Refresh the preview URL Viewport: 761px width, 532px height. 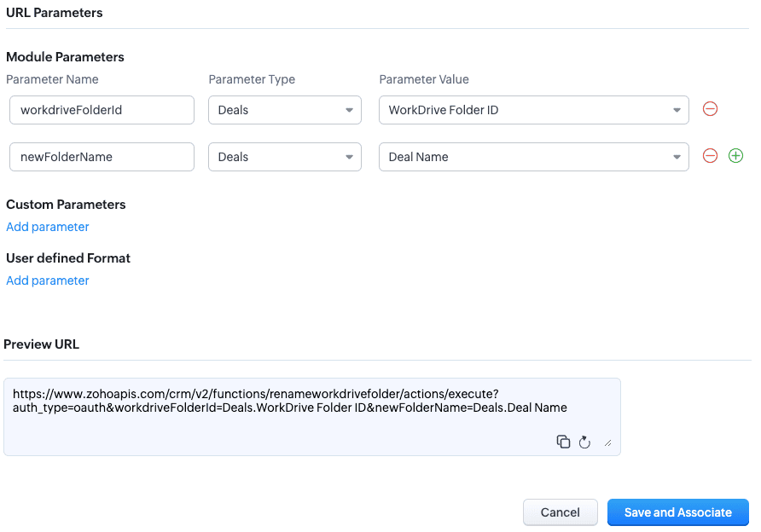[584, 442]
